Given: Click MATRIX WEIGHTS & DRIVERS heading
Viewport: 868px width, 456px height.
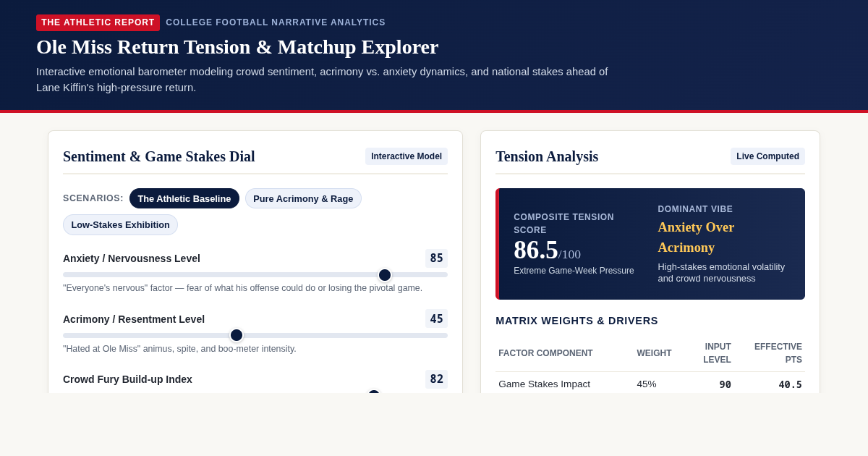Looking at the screenshot, I should 576,321.
